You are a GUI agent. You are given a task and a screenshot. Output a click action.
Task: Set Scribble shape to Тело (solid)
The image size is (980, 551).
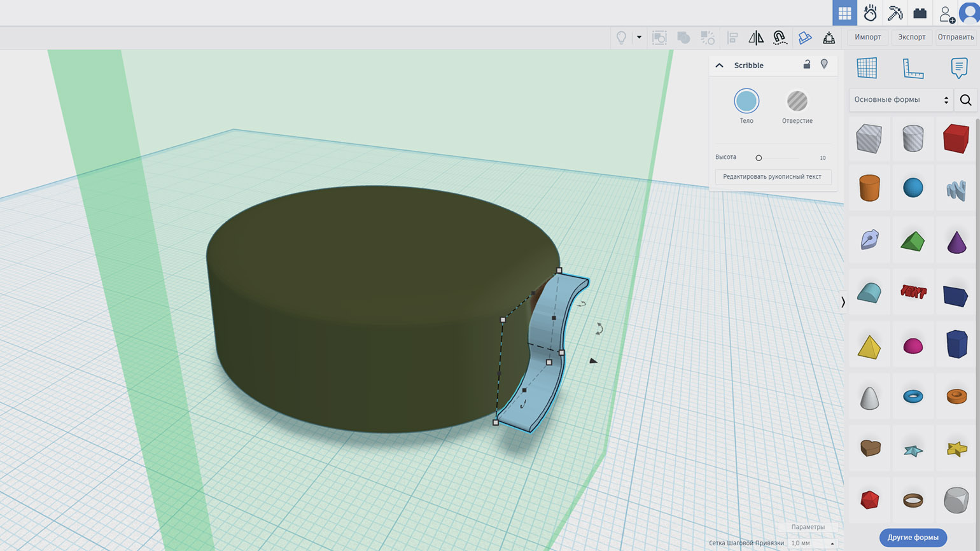pyautogui.click(x=746, y=101)
